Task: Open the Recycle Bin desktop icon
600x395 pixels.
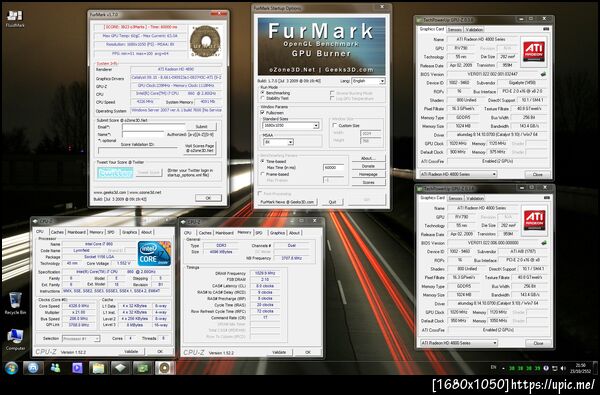Action: click(x=15, y=302)
